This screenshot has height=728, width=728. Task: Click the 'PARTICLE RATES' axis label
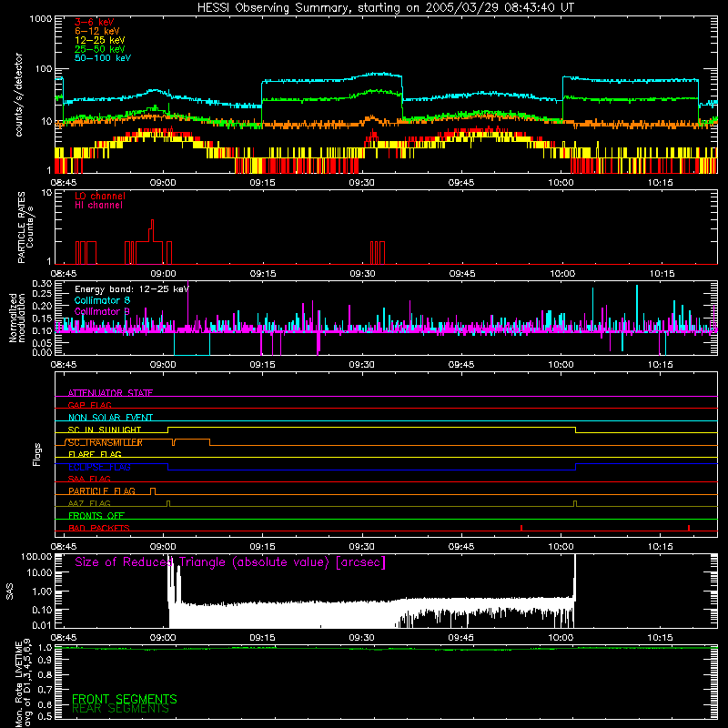[21, 227]
